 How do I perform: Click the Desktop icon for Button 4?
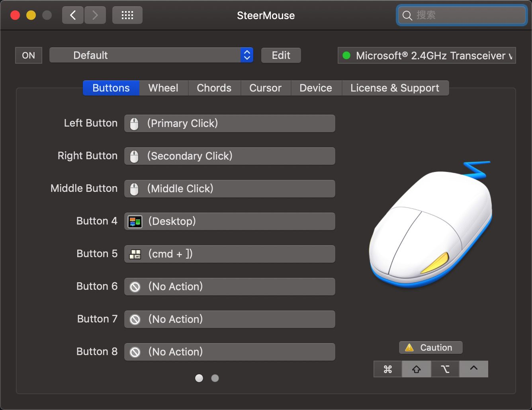coord(135,222)
